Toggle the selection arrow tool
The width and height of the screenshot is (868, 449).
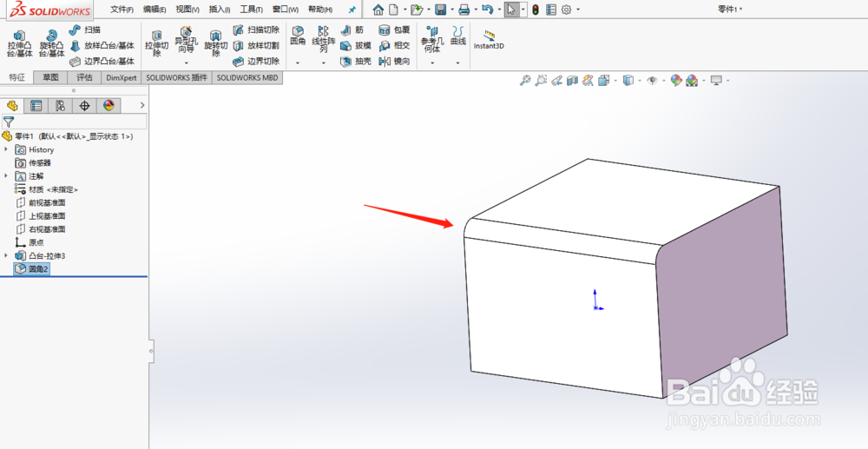[x=511, y=10]
